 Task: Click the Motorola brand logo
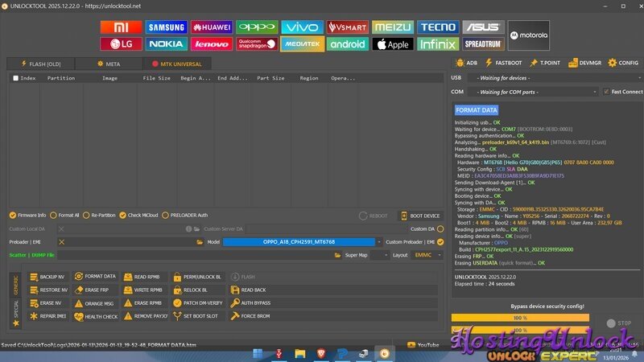529,35
